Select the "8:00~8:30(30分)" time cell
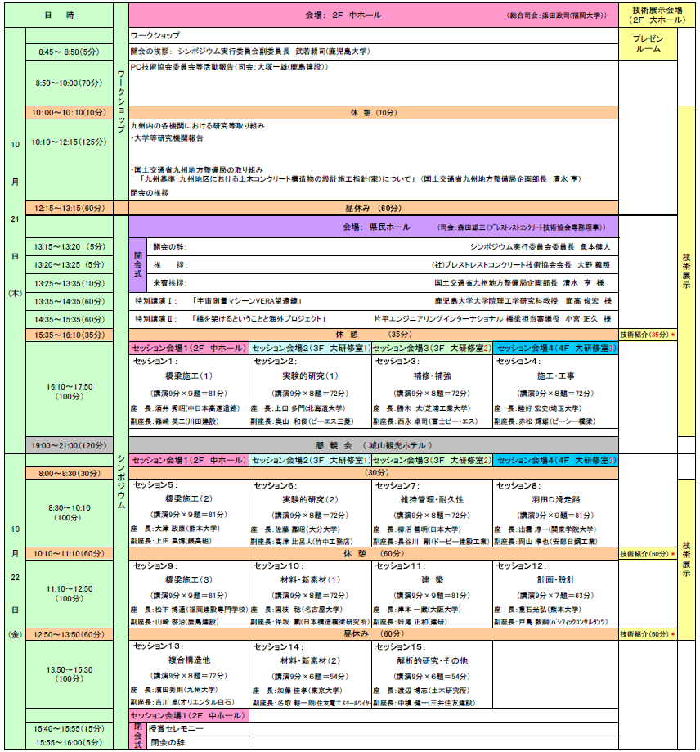The height and width of the screenshot is (752, 700). pos(70,473)
